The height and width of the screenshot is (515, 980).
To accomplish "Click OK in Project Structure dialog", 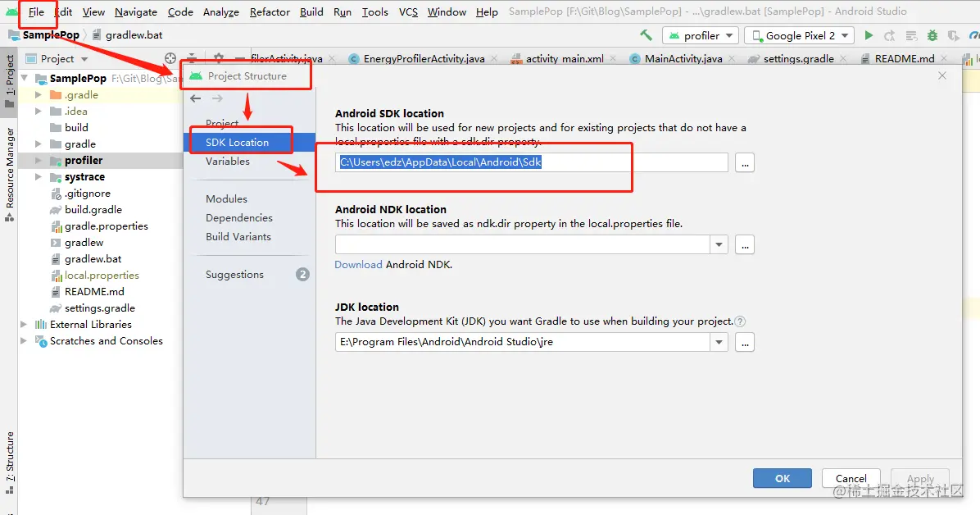I will click(x=783, y=478).
